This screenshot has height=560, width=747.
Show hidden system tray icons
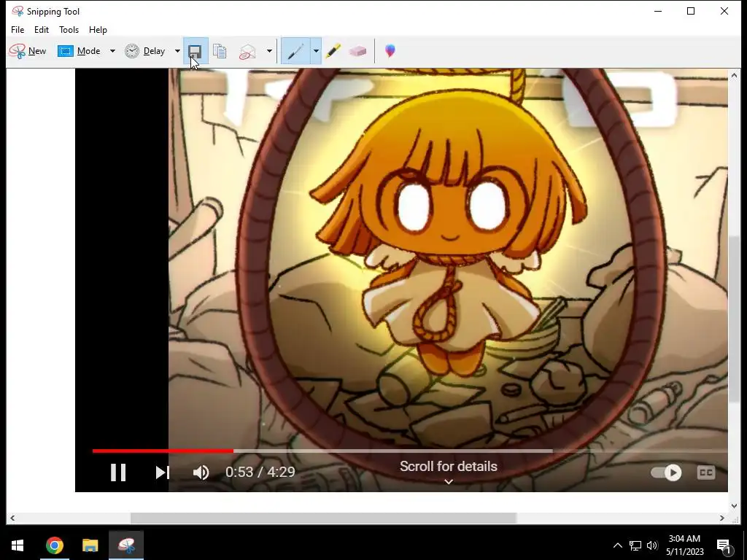617,545
